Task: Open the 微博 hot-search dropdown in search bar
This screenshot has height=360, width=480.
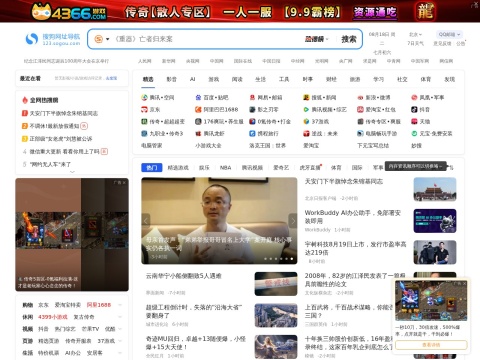Action: coord(316,39)
